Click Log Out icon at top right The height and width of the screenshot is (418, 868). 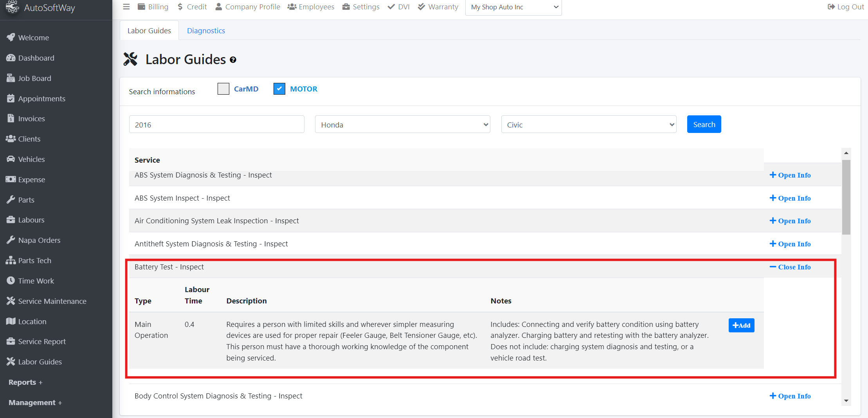coord(831,7)
